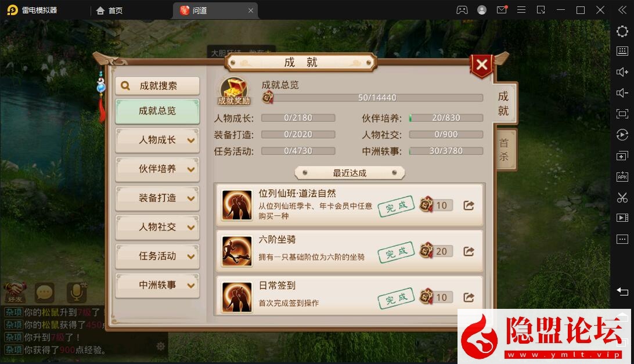Tap the voice microphone icon

(76, 292)
